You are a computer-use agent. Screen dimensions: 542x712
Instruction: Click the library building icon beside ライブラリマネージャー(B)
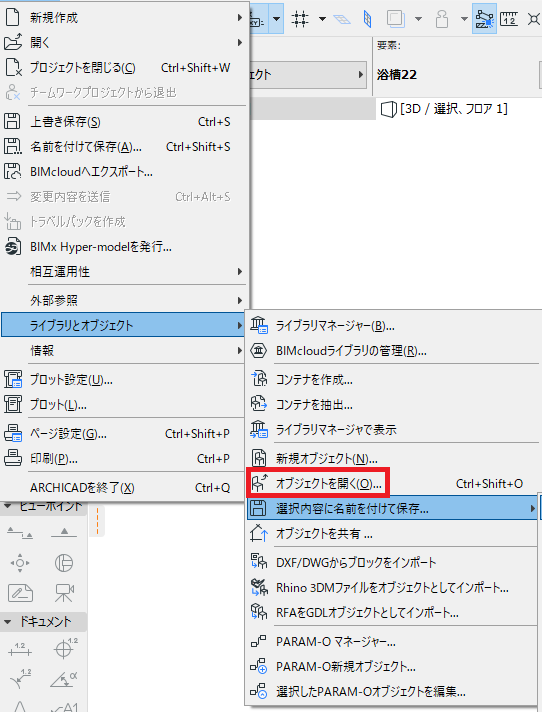coord(259,326)
